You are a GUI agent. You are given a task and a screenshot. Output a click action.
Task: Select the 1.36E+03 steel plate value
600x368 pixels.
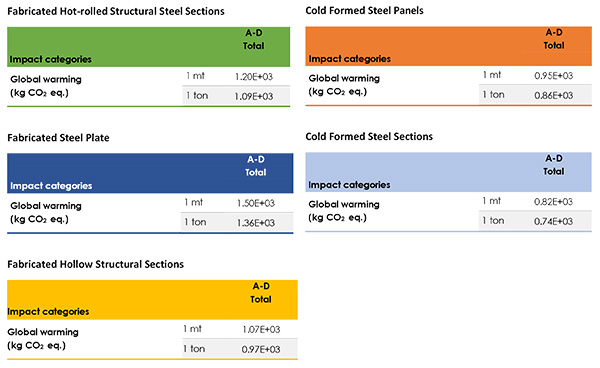(x=256, y=223)
